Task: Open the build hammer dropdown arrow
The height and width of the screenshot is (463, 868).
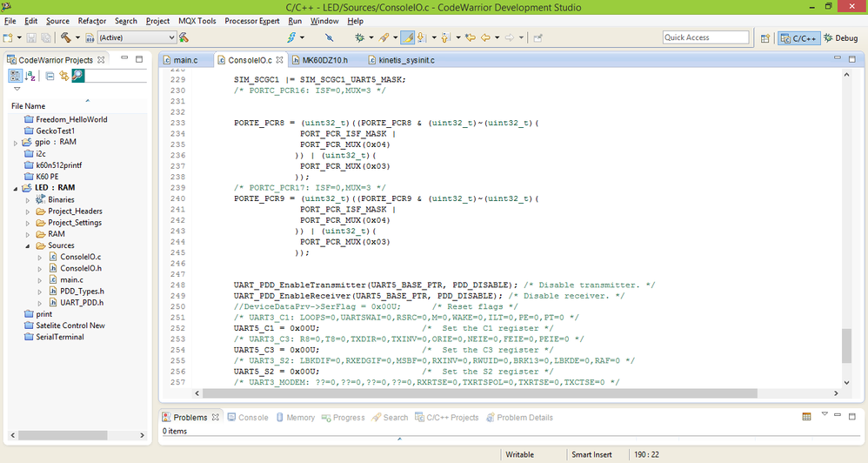Action: coord(77,37)
